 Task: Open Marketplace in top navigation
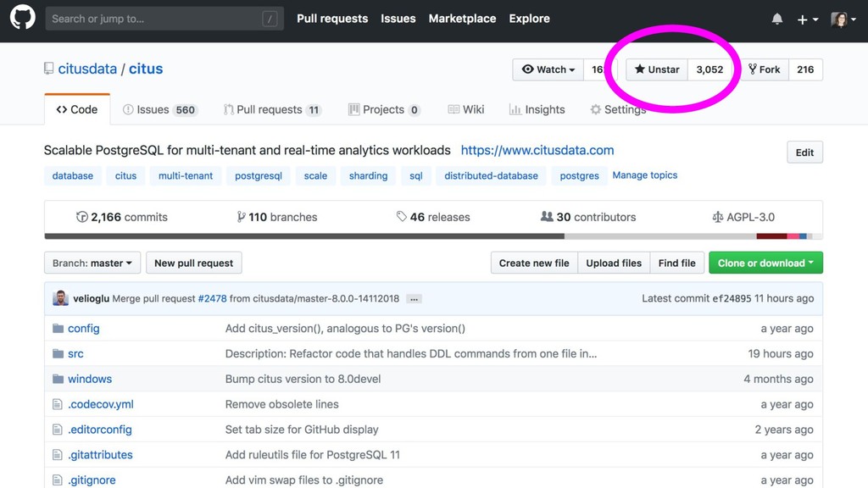tap(462, 19)
